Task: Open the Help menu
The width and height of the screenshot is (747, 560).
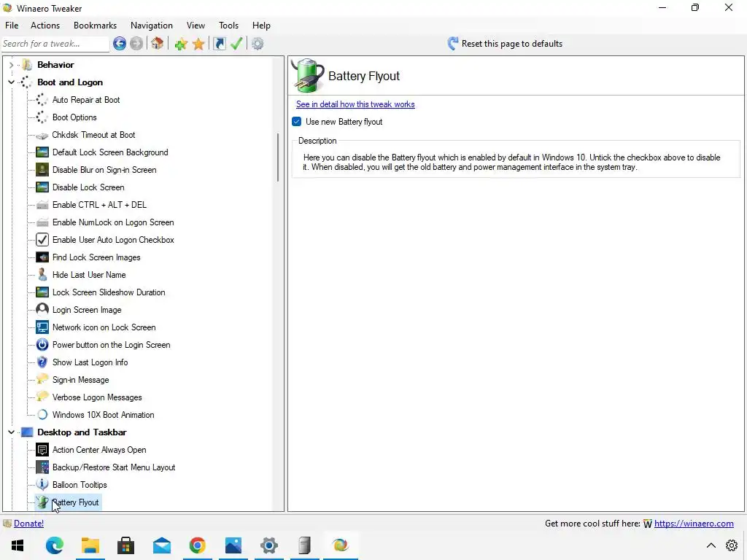Action: pyautogui.click(x=261, y=26)
